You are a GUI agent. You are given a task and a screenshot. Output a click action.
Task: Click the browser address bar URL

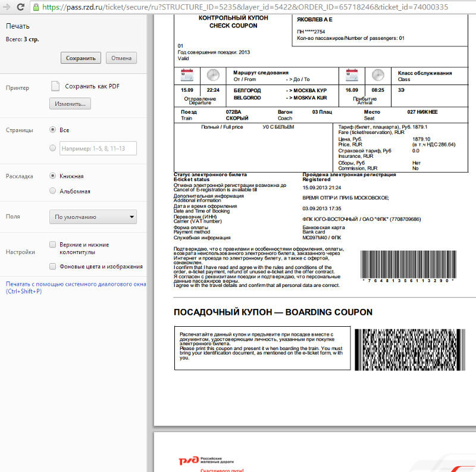[245, 7]
